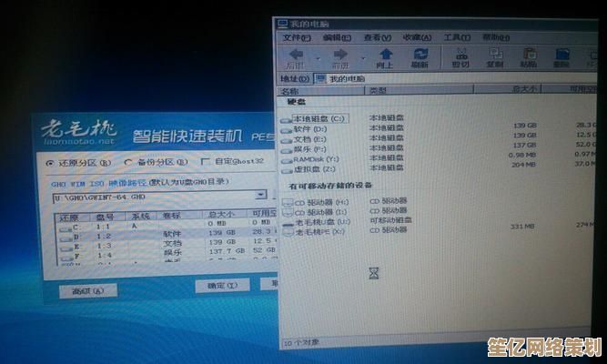Open the 收藏(A) menu

[x=418, y=37]
